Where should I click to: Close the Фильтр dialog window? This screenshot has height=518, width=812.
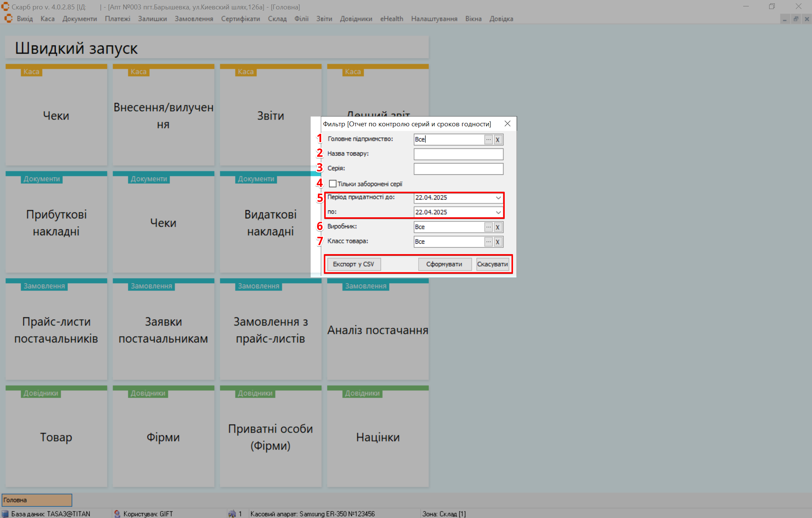pos(507,124)
